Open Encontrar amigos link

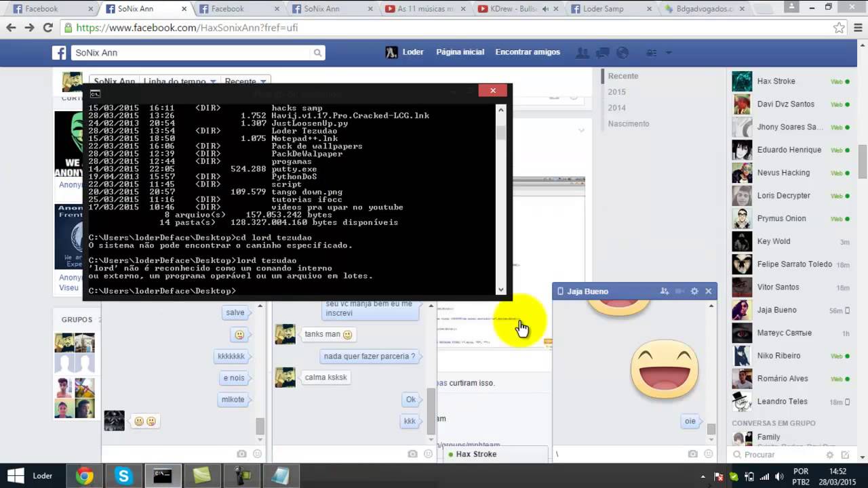[528, 52]
